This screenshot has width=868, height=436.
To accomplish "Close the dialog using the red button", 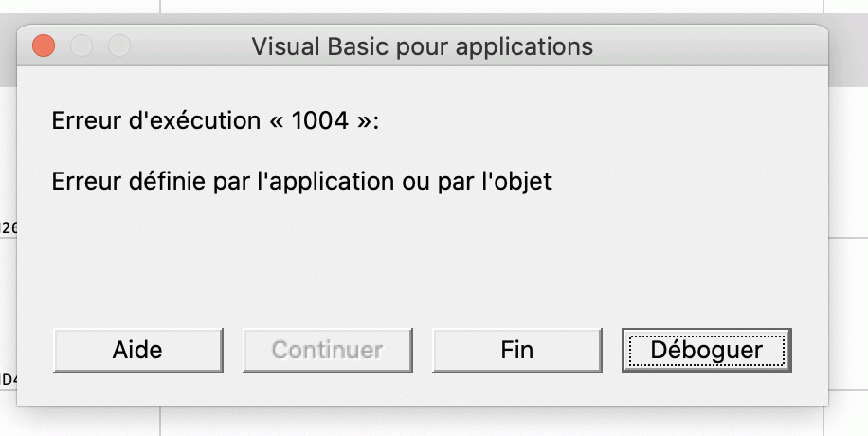I will (44, 45).
